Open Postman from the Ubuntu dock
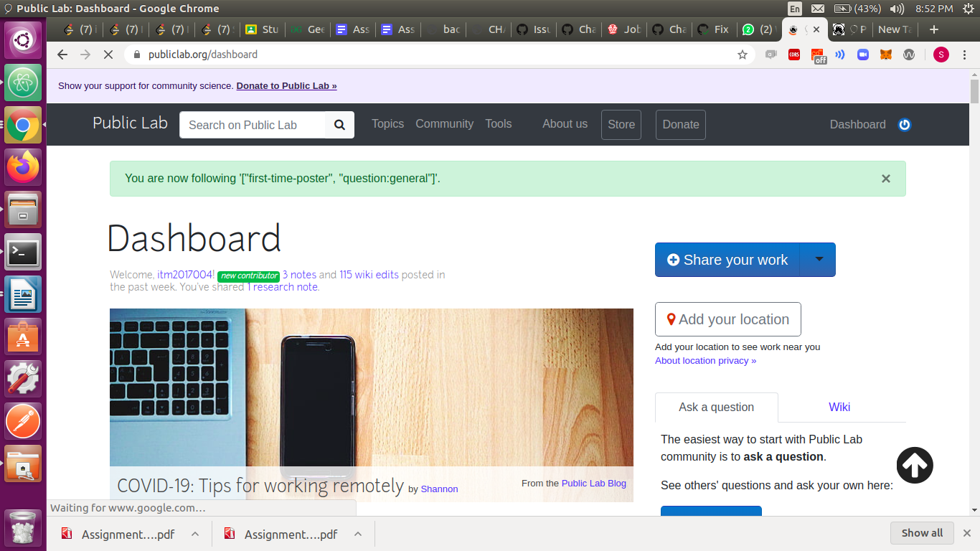This screenshot has height=551, width=980. tap(24, 421)
